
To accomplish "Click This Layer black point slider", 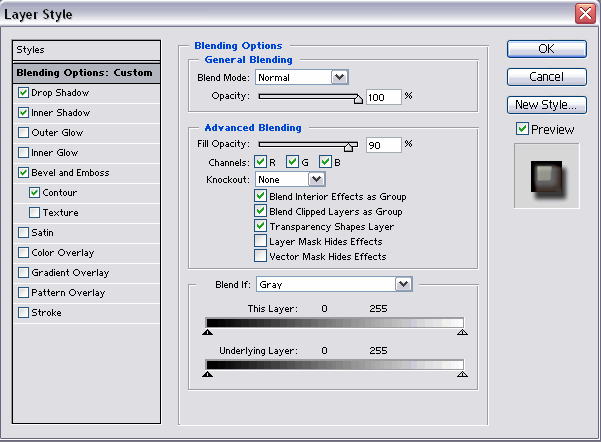I will (x=207, y=332).
